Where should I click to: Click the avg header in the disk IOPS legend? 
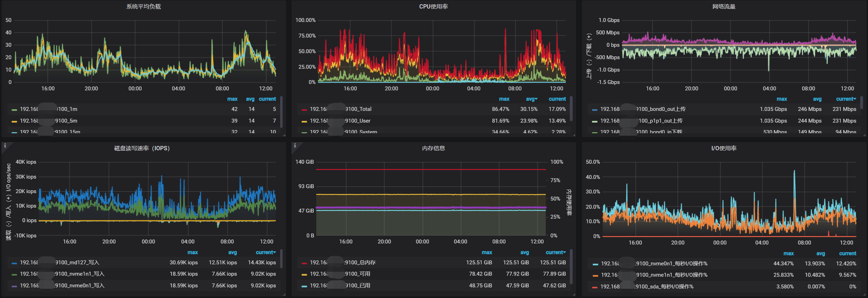point(232,252)
